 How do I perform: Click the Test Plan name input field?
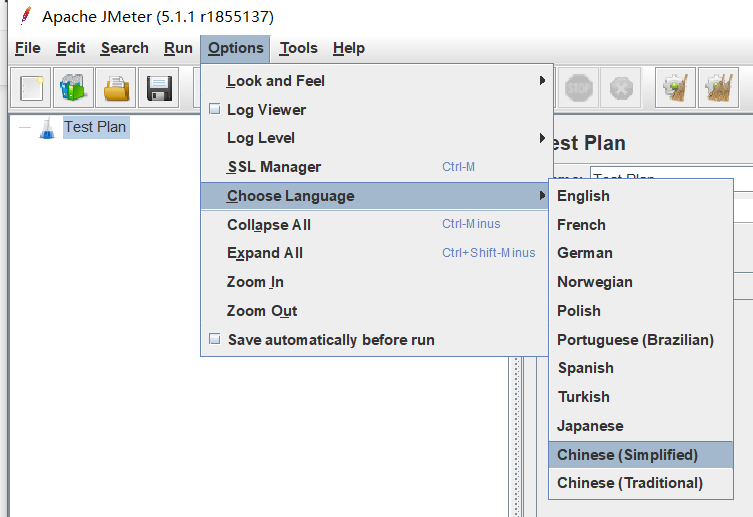pos(671,173)
